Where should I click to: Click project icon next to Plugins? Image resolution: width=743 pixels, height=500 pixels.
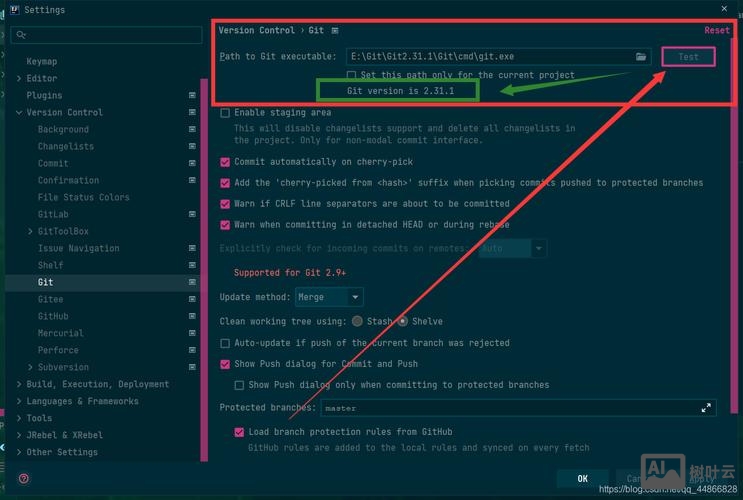click(x=192, y=95)
